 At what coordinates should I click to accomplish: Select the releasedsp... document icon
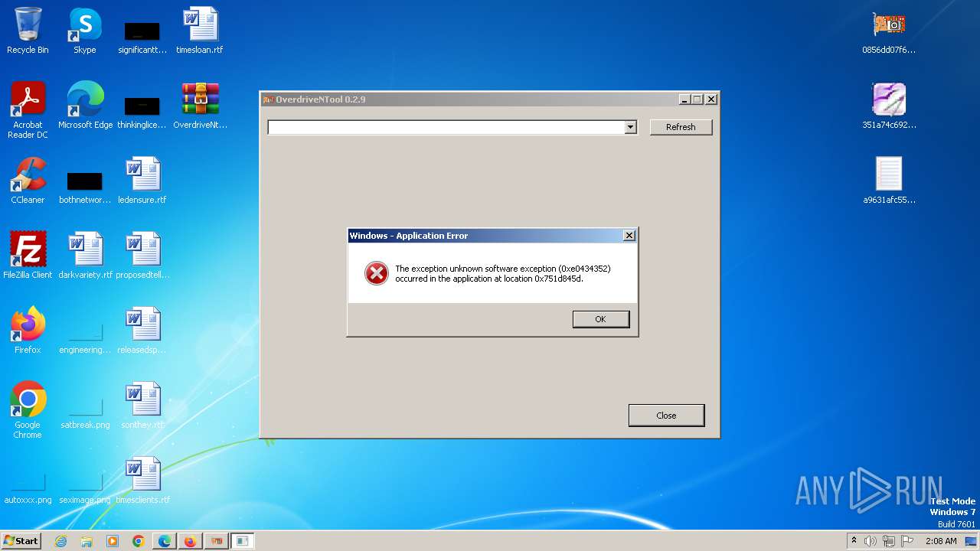142,331
